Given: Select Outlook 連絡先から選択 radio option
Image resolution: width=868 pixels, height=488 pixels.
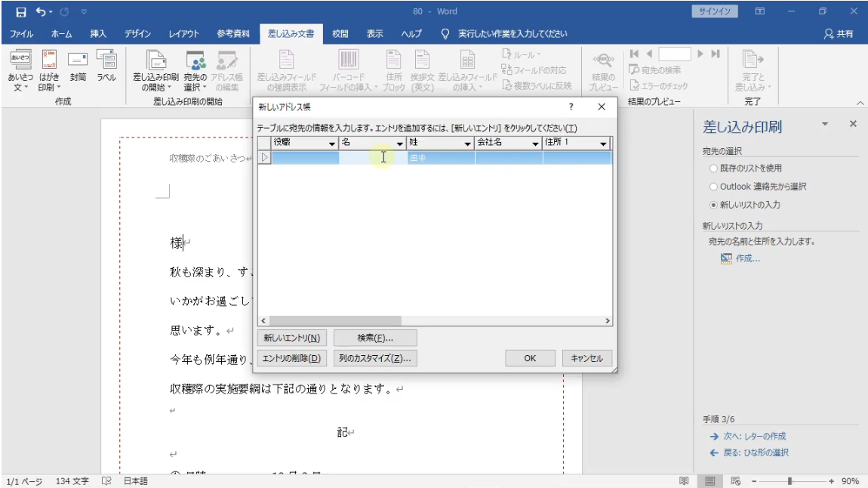Looking at the screenshot, I should click(x=713, y=187).
